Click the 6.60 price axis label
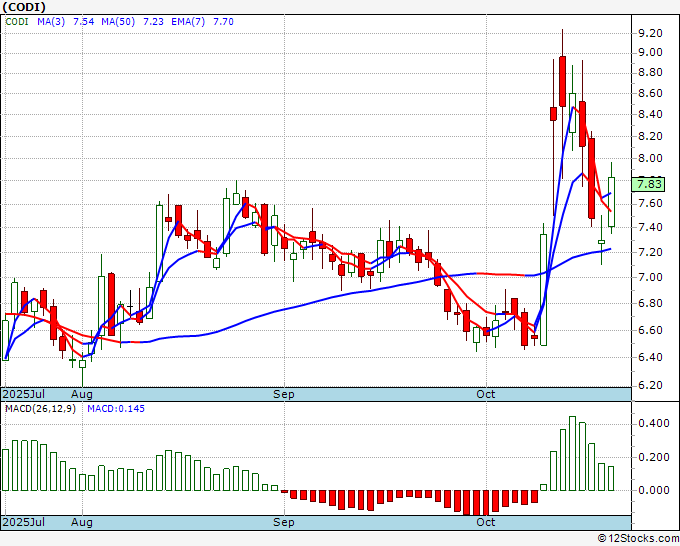The image size is (680, 546). coord(650,330)
